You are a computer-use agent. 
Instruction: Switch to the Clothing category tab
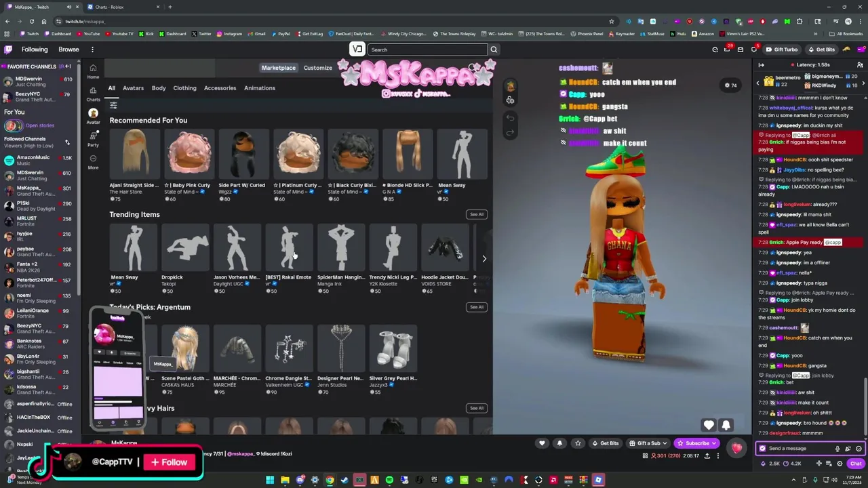pos(184,88)
